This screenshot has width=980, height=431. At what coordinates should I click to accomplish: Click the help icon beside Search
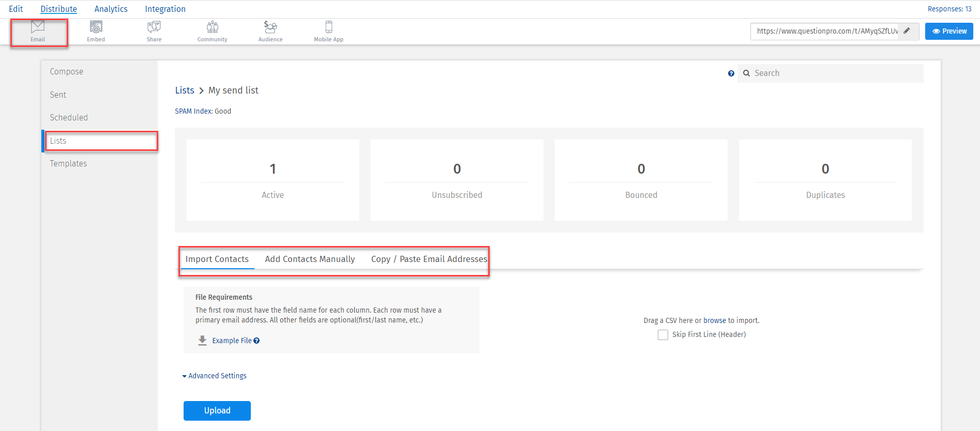pos(731,73)
